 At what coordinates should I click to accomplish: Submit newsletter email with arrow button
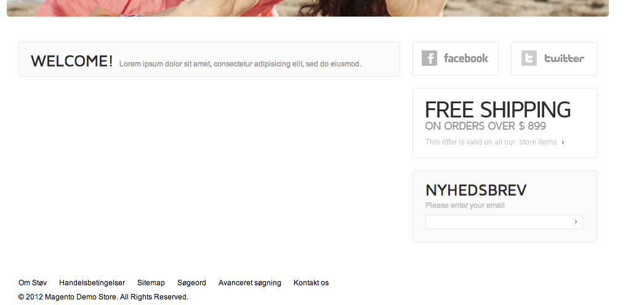576,222
